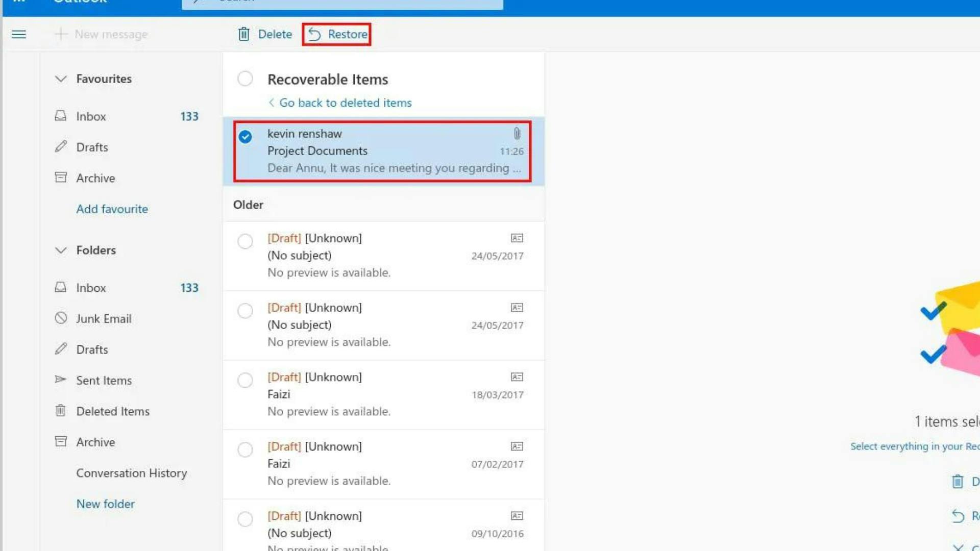Viewport: 980px width, 551px height.
Task: Click the Delete icon in toolbar
Action: click(x=244, y=34)
